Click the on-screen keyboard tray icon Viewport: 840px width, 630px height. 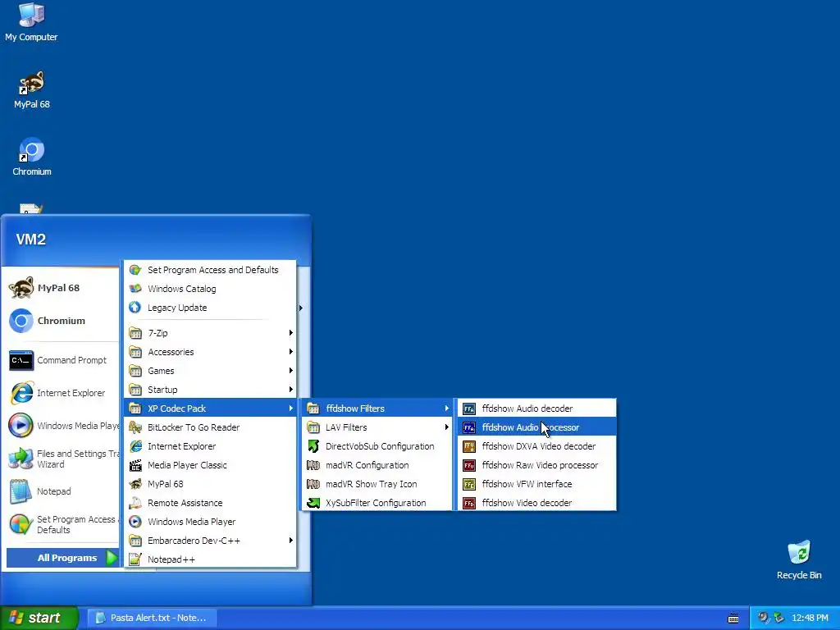(x=733, y=619)
